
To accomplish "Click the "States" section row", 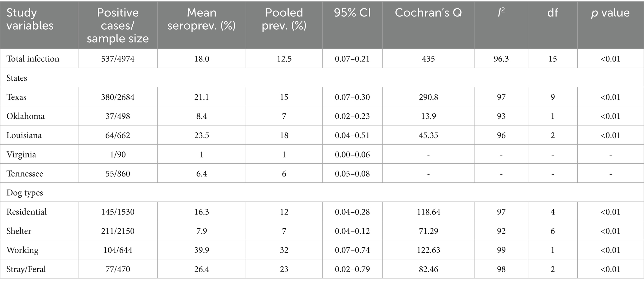I will click(x=17, y=78).
